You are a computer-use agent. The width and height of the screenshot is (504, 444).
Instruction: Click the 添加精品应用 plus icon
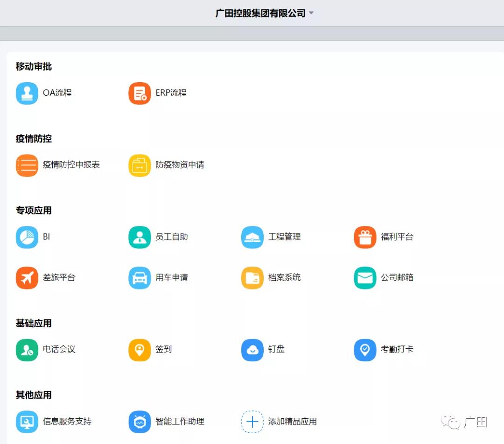(x=252, y=422)
